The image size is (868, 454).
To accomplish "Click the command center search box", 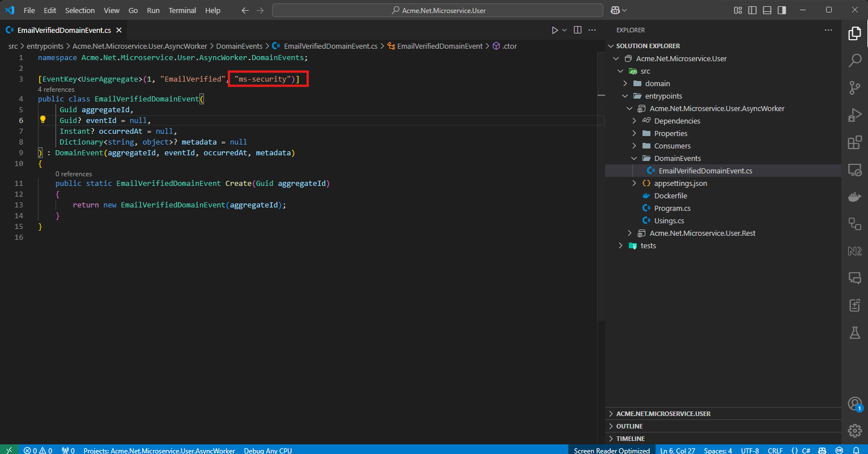I will point(437,10).
